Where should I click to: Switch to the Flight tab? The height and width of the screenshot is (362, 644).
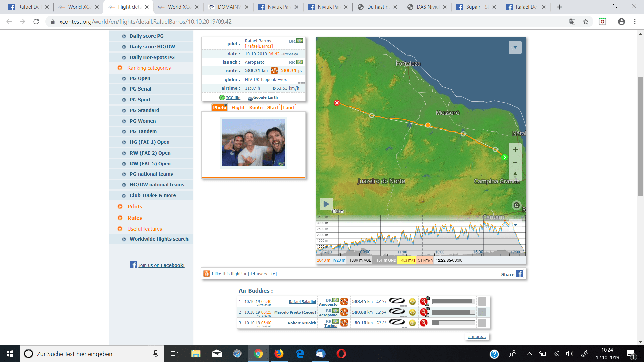click(238, 108)
